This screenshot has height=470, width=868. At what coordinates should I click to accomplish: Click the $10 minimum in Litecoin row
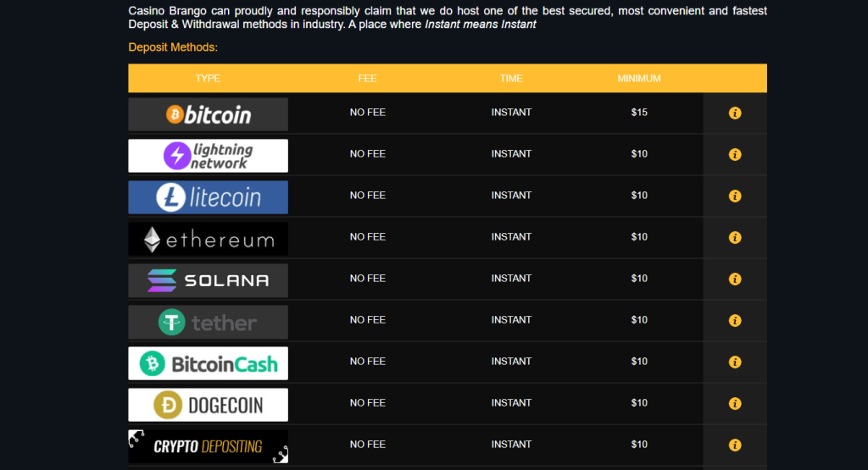[639, 195]
